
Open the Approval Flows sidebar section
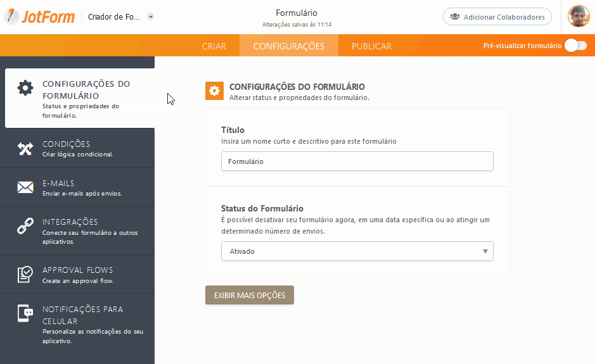click(77, 274)
